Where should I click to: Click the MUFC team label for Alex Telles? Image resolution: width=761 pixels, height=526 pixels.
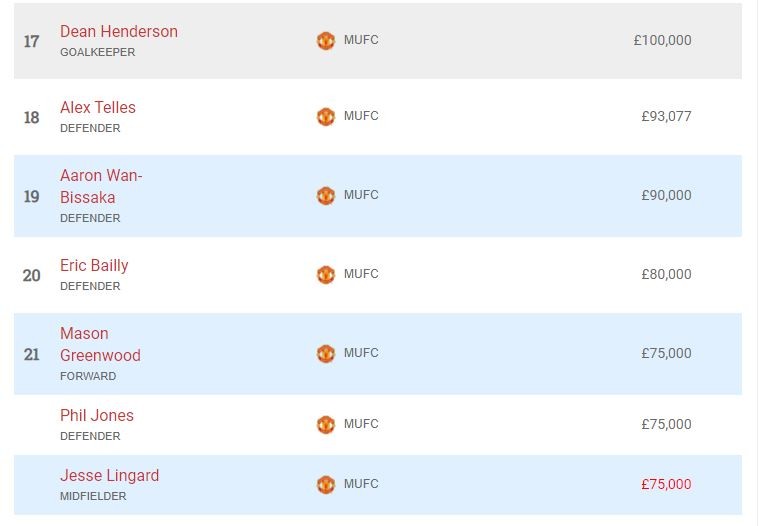(x=361, y=116)
